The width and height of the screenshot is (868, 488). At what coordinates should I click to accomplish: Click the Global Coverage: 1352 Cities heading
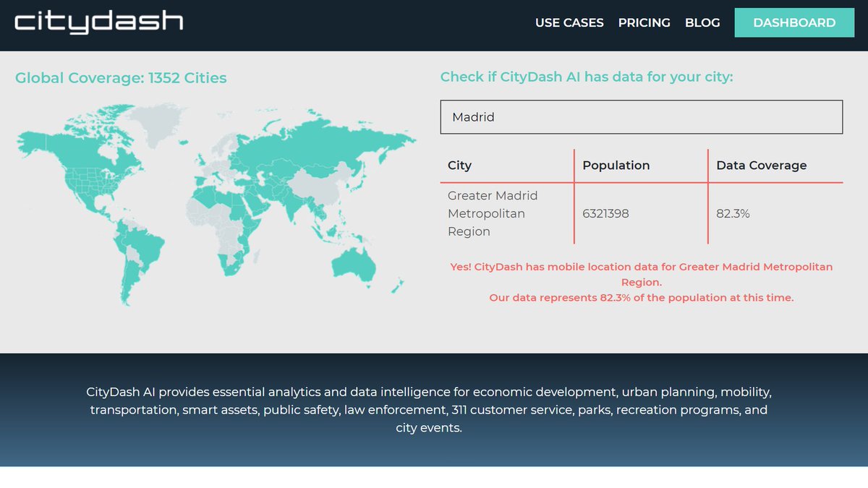[121, 78]
